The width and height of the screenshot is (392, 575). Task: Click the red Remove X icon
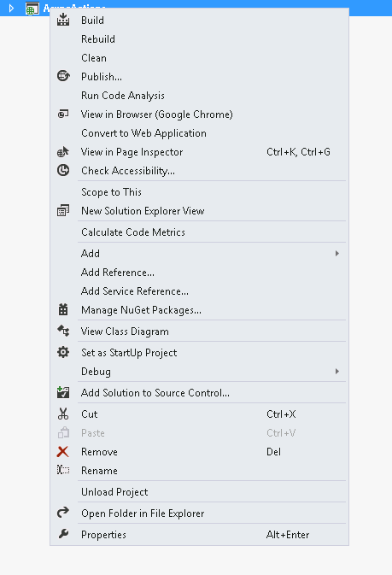[63, 451]
